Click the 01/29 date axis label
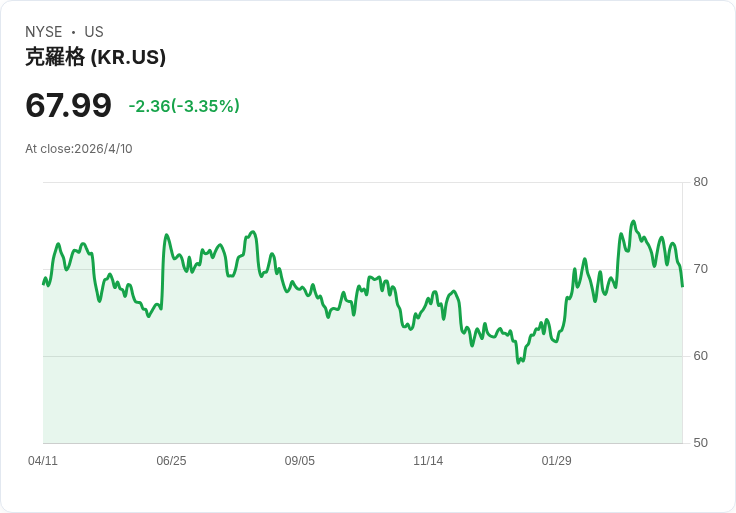This screenshot has width=736, height=513. click(x=557, y=461)
